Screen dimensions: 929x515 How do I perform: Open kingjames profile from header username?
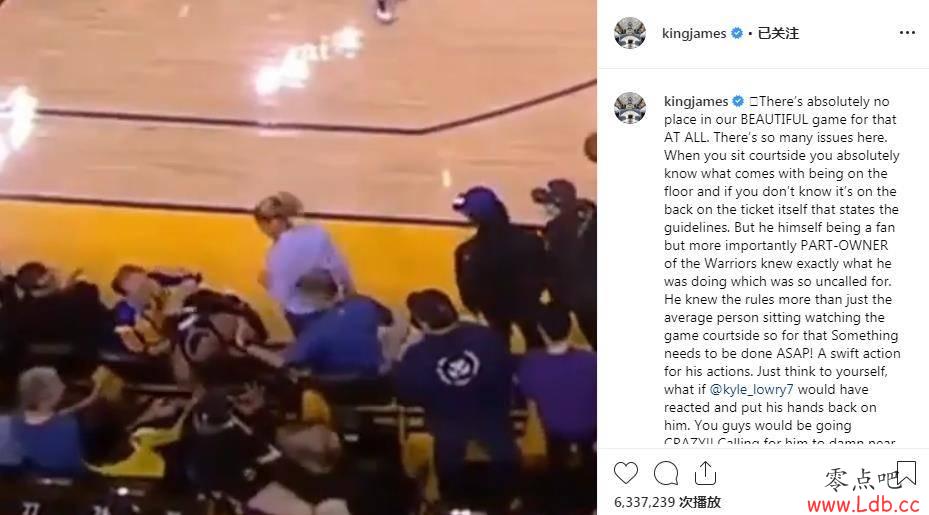tap(694, 33)
